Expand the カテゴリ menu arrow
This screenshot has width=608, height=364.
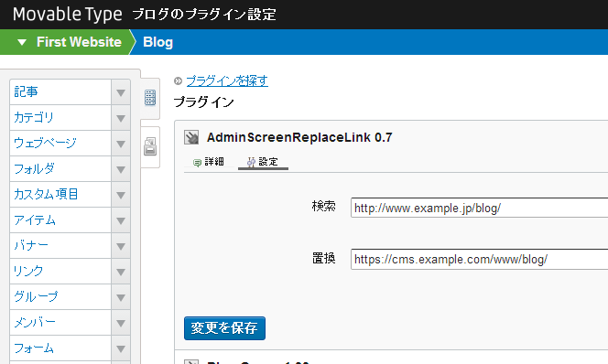pyautogui.click(x=121, y=118)
